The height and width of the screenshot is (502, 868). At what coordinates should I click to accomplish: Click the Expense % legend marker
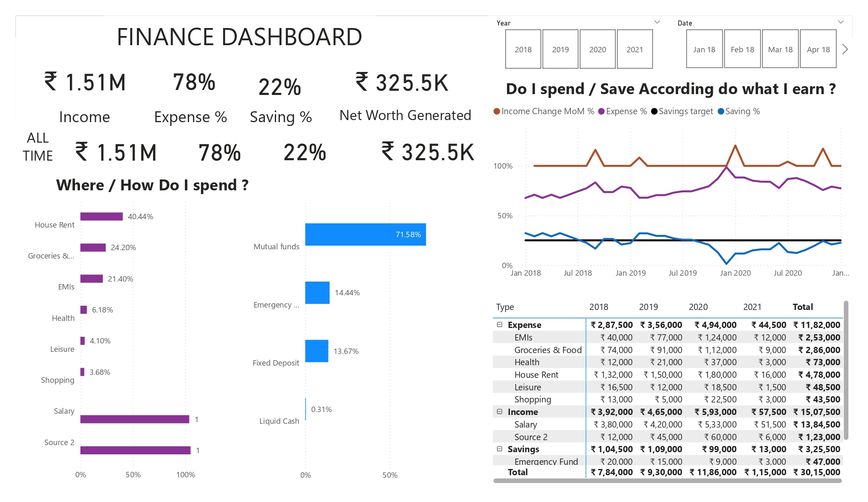pos(602,111)
